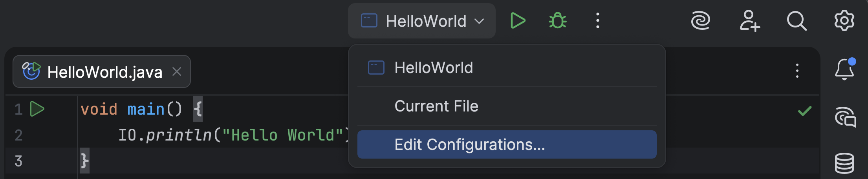This screenshot has height=179, width=868.
Task: Expand the HelloWorld run configuration dropdown
Action: (x=422, y=21)
